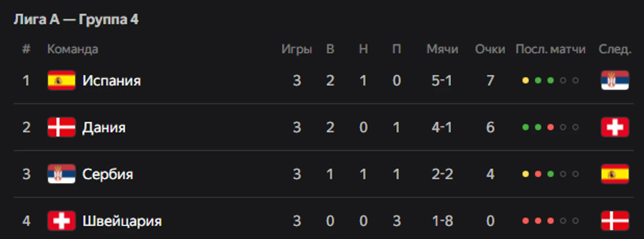
Task: Click the Игры column header
Action: (297, 49)
